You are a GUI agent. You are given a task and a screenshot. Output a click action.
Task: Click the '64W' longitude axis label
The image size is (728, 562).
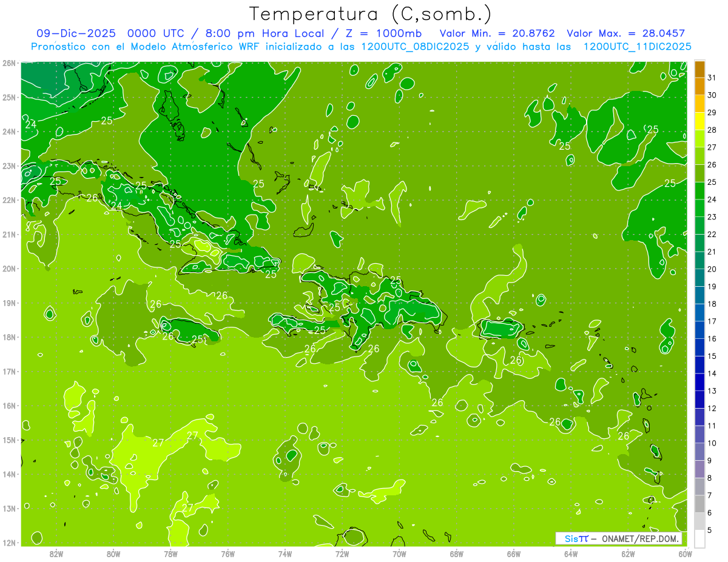coord(571,554)
